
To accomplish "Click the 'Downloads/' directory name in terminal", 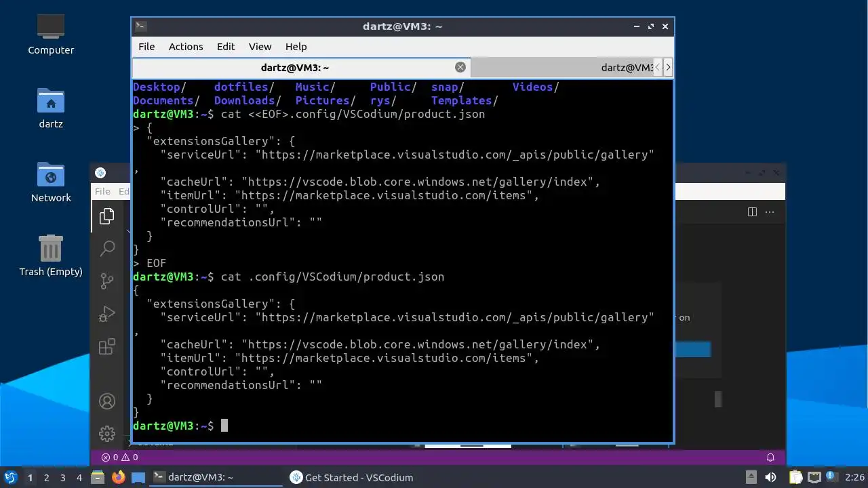I will coord(248,100).
